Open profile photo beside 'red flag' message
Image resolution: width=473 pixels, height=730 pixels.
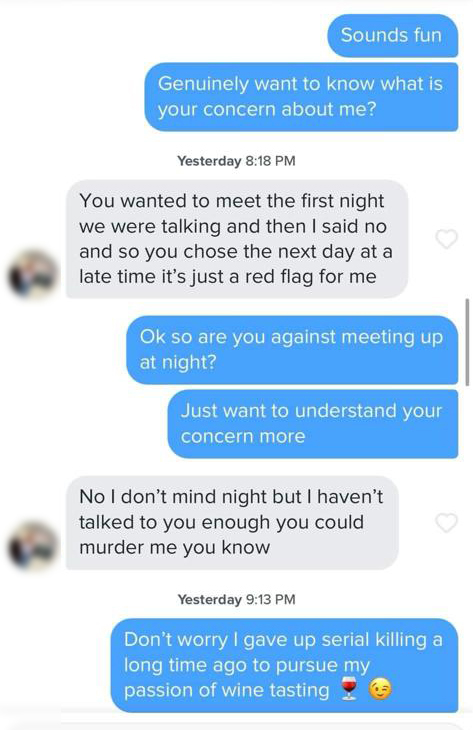tap(33, 274)
